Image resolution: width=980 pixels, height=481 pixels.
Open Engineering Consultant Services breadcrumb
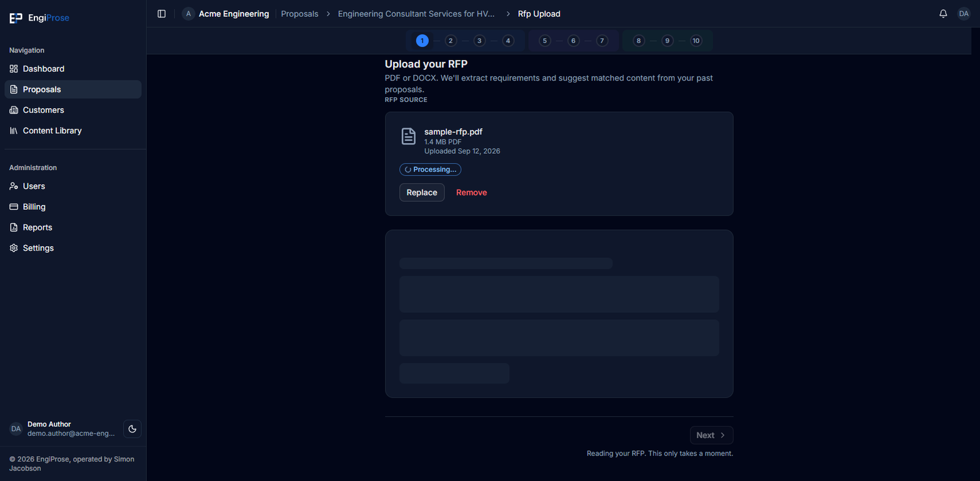coord(416,14)
